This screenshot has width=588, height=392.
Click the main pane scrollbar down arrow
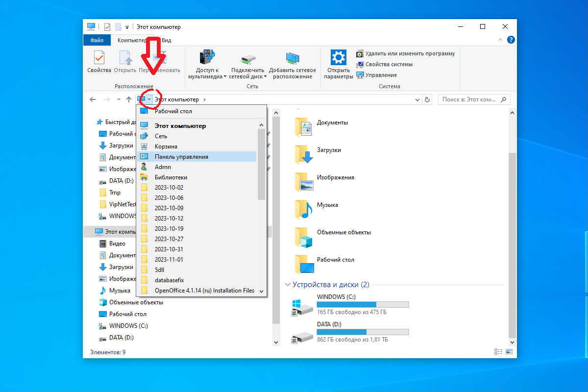point(512,342)
